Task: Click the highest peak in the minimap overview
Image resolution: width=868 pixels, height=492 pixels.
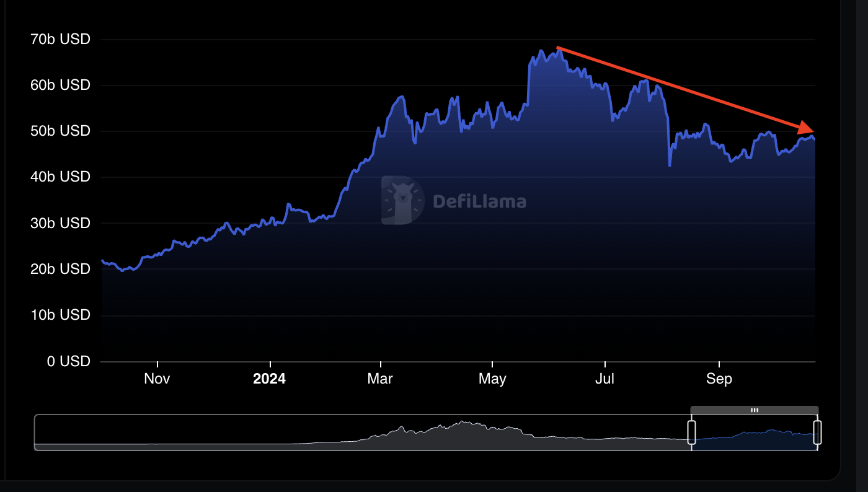Action: coord(463,423)
